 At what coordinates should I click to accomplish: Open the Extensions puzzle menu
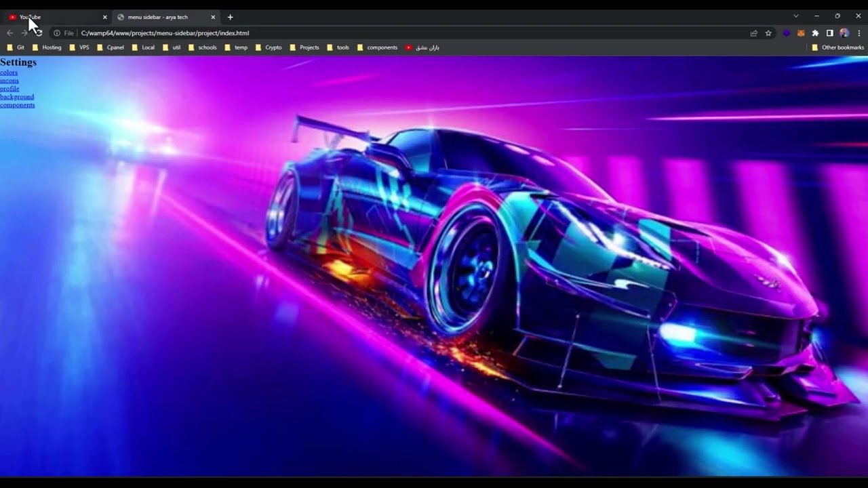pyautogui.click(x=815, y=33)
